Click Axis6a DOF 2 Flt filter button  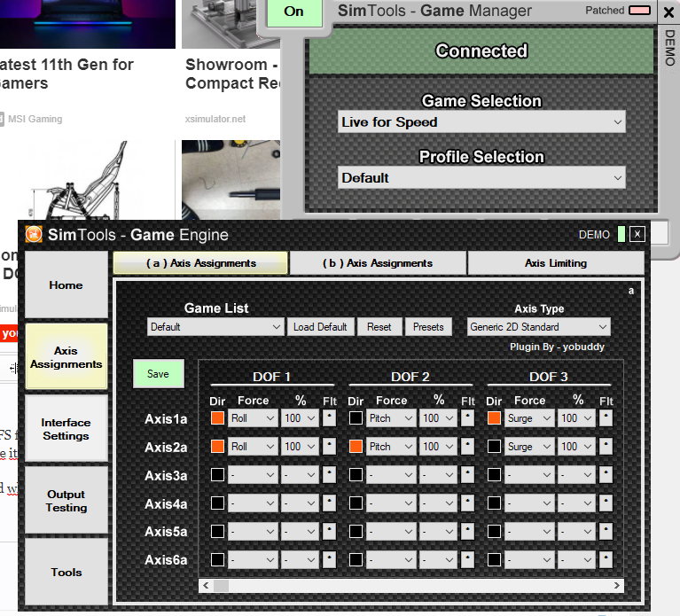467,559
